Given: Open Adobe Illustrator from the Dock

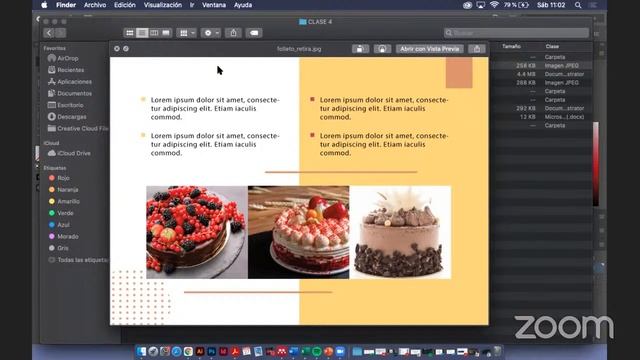Looking at the screenshot, I should click(200, 351).
